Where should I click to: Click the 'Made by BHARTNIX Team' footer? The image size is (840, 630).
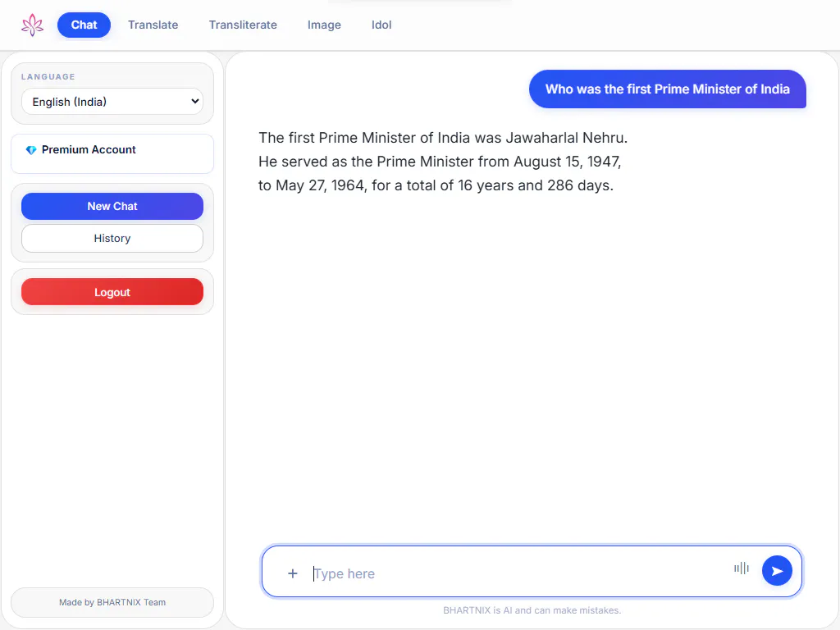112,603
